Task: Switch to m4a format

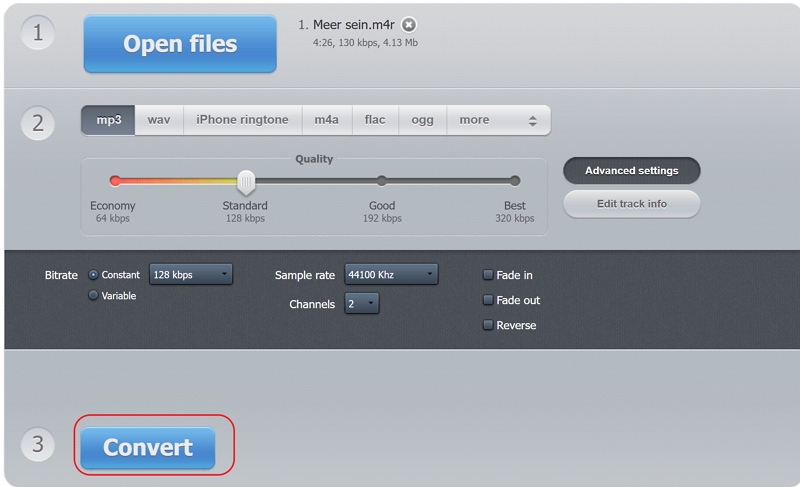Action: pos(326,120)
